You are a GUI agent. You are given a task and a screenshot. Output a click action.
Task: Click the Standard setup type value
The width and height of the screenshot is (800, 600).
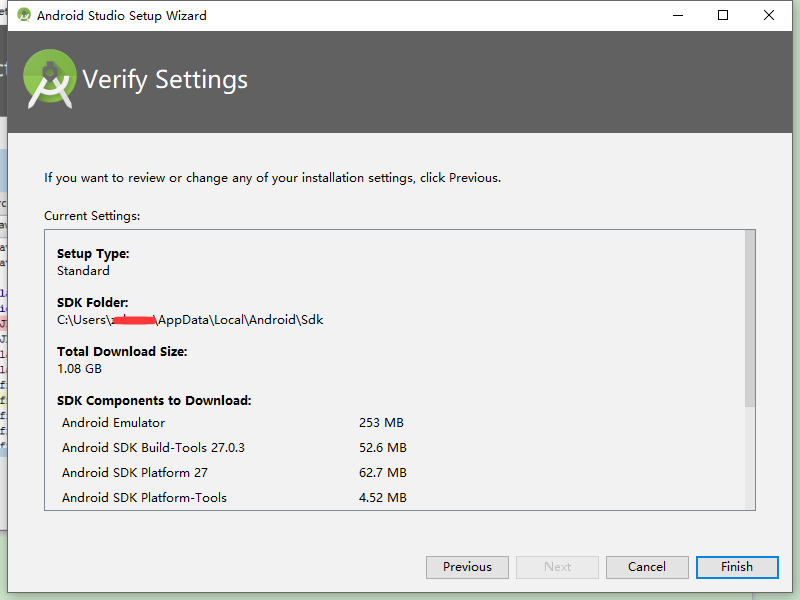coord(83,271)
